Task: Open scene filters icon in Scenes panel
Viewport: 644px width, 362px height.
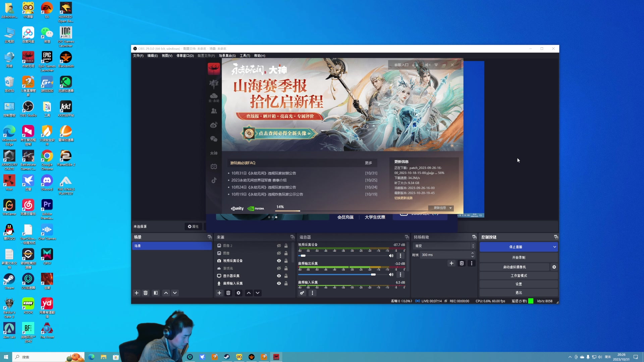Action: (x=156, y=293)
